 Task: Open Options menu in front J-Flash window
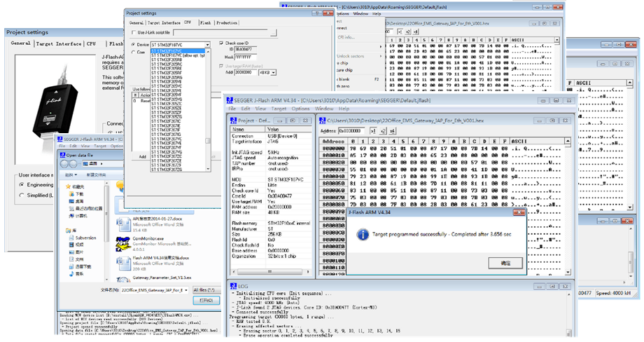click(x=300, y=109)
